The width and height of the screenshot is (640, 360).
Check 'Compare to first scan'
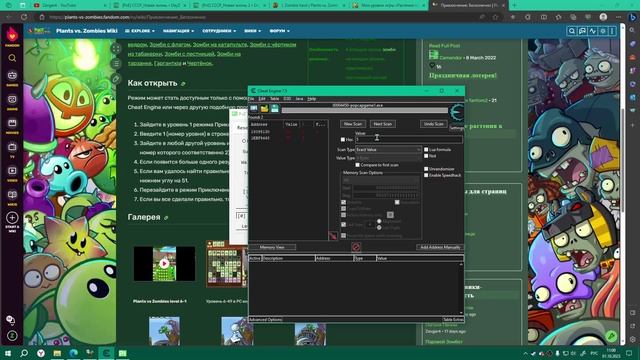[358, 165]
